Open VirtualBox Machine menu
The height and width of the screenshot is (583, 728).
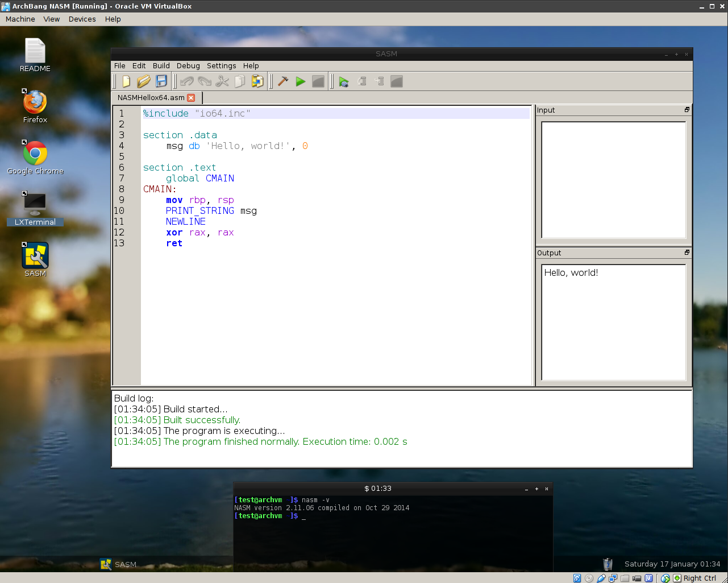point(20,19)
